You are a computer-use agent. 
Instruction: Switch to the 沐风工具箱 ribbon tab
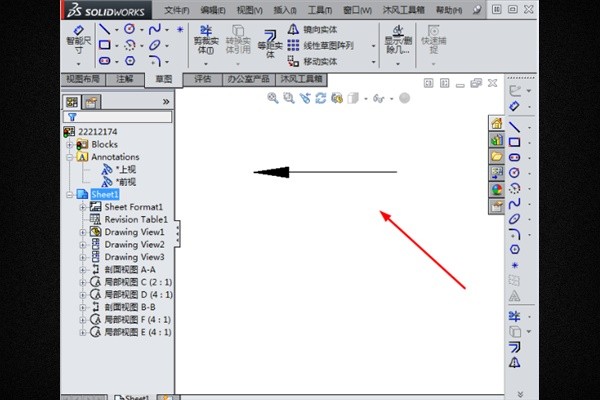click(x=301, y=79)
